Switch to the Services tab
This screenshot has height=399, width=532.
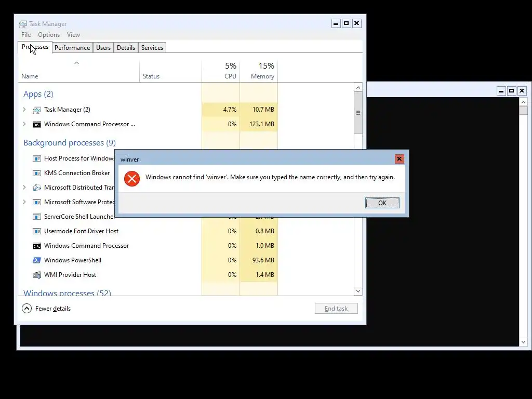click(x=152, y=48)
